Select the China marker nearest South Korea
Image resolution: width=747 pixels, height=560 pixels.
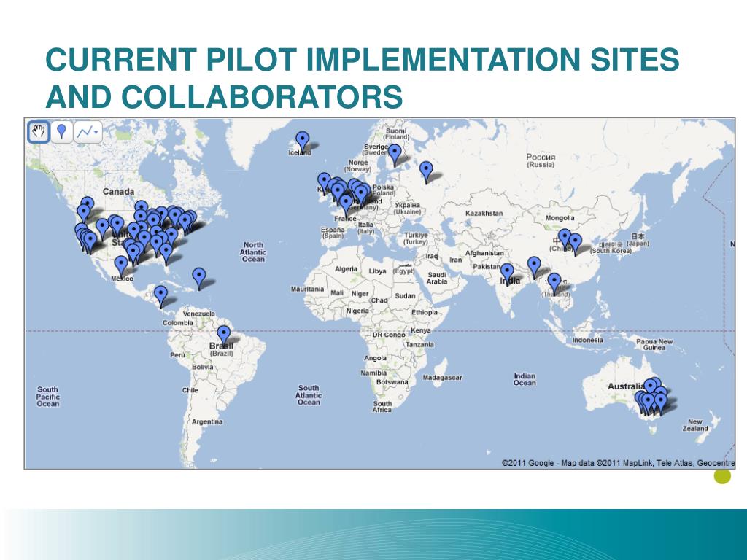tap(575, 244)
